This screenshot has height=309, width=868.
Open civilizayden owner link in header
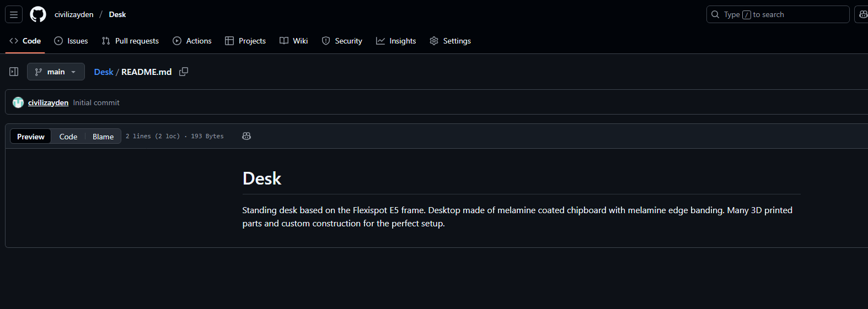tap(74, 14)
